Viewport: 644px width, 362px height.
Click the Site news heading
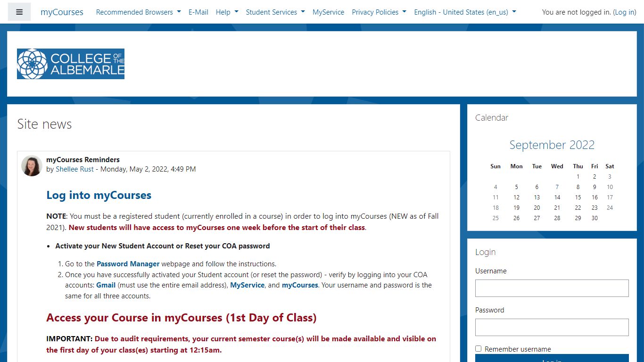[44, 124]
